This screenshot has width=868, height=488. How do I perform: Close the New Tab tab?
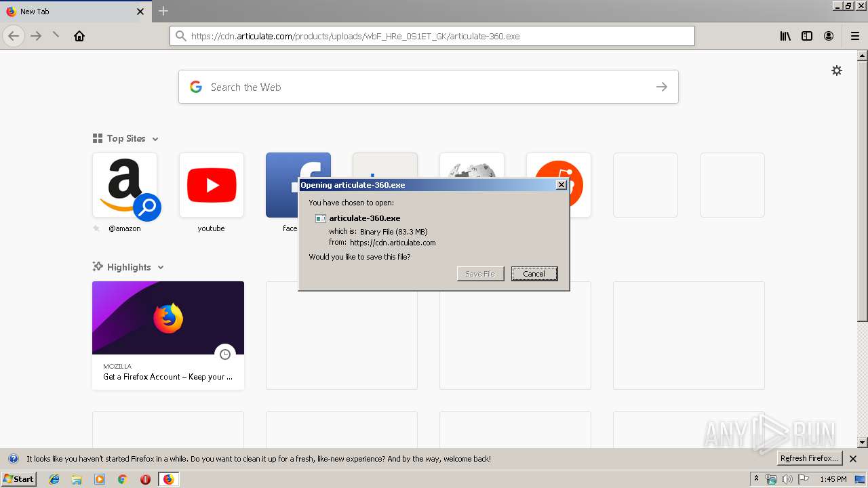(x=140, y=12)
